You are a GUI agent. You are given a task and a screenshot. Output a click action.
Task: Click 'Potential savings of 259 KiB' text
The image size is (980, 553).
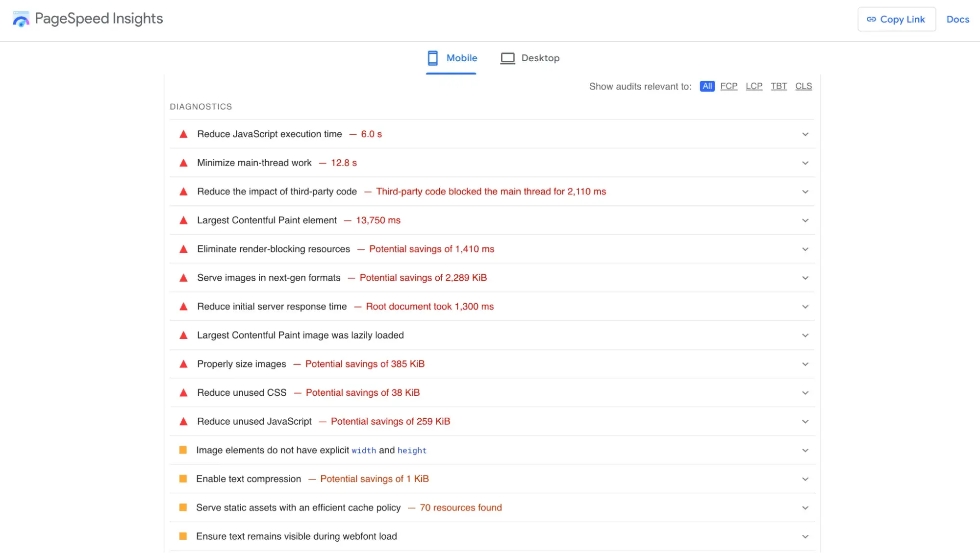(390, 422)
